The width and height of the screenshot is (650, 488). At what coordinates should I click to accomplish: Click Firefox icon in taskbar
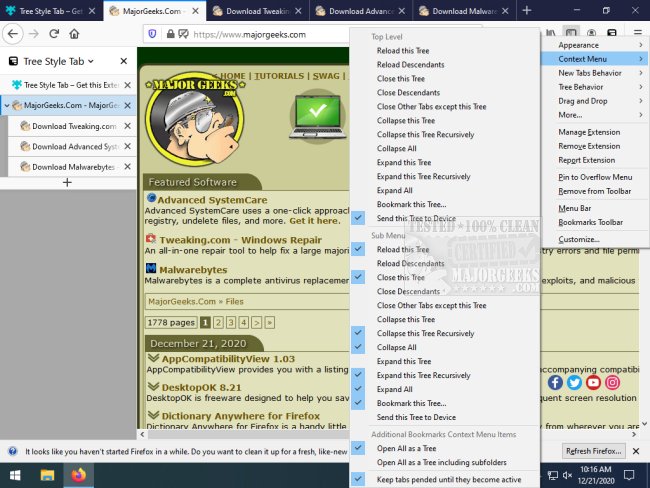[x=78, y=475]
